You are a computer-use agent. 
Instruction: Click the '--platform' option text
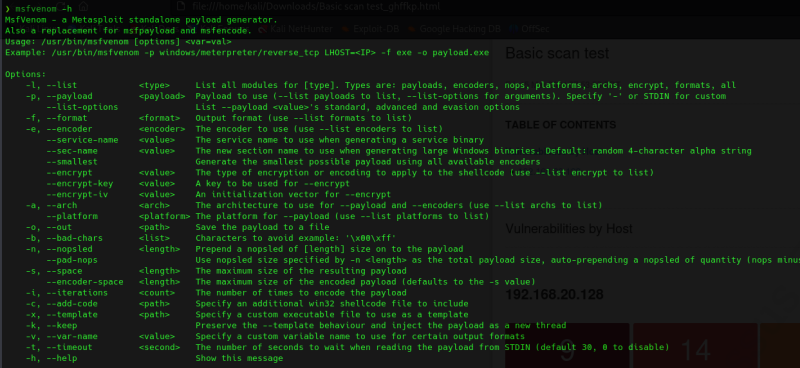pos(72,216)
